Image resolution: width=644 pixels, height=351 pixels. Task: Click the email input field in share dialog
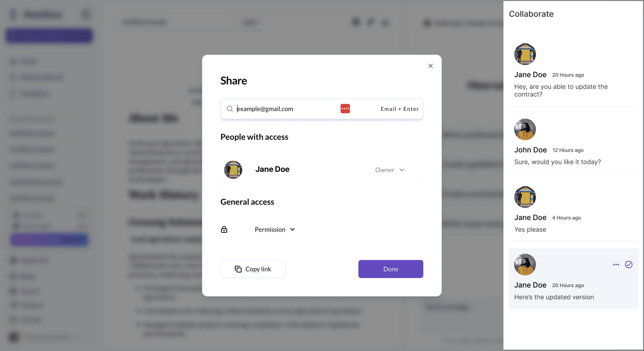pos(286,109)
